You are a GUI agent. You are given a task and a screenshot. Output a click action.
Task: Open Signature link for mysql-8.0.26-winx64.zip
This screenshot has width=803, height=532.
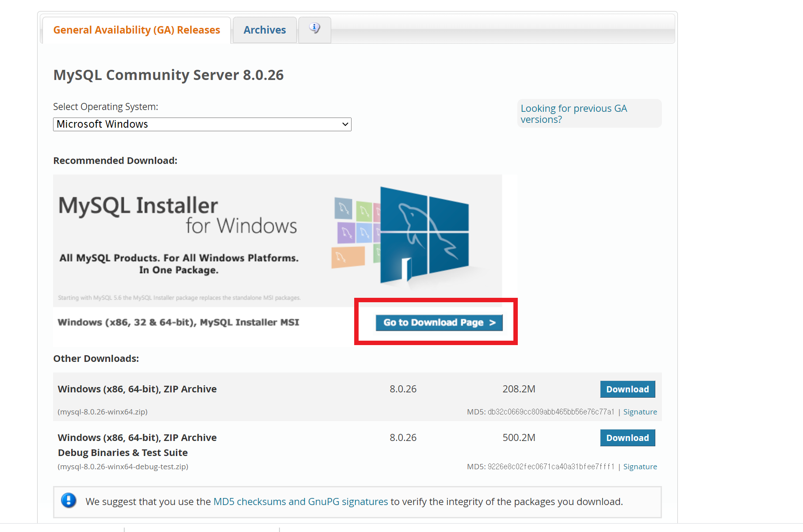coord(640,412)
